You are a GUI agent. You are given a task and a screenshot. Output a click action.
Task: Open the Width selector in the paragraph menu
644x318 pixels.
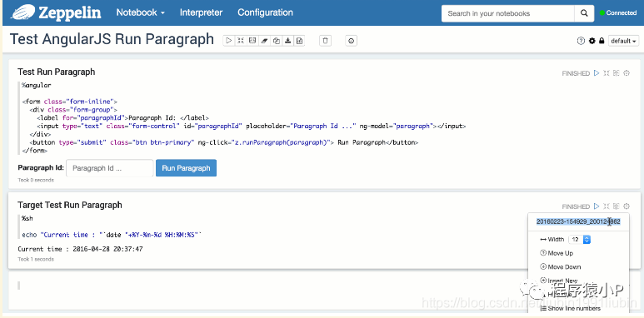tap(579, 239)
